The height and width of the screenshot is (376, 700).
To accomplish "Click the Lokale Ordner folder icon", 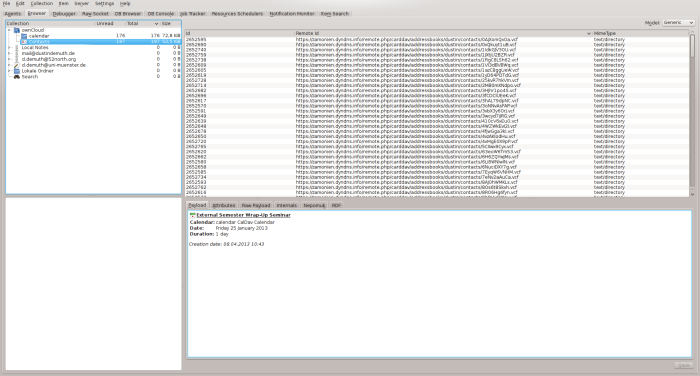I will click(x=17, y=71).
